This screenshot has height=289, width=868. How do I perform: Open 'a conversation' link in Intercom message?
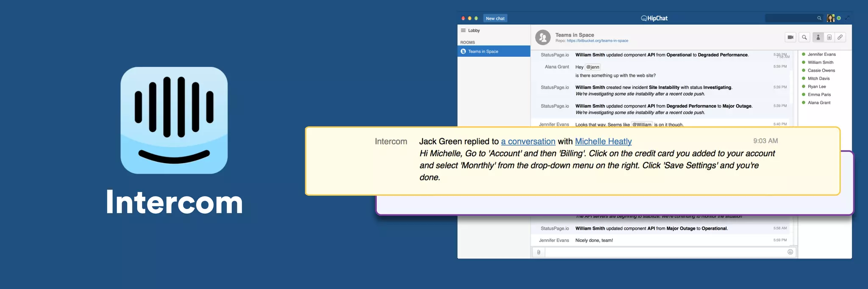pos(528,141)
